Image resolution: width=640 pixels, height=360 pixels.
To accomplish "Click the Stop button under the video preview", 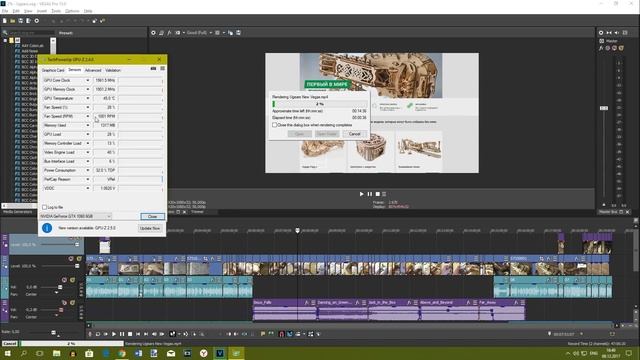I will (x=378, y=194).
